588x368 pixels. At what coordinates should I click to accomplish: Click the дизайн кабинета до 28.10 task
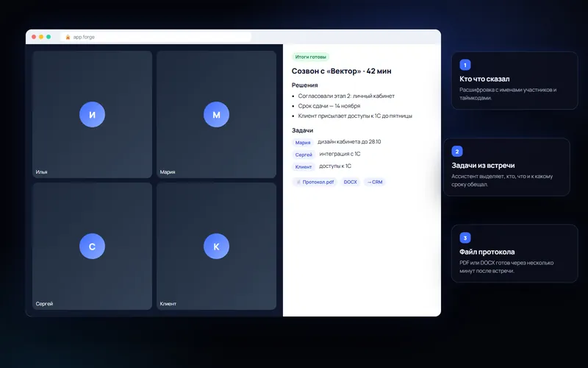click(x=349, y=141)
